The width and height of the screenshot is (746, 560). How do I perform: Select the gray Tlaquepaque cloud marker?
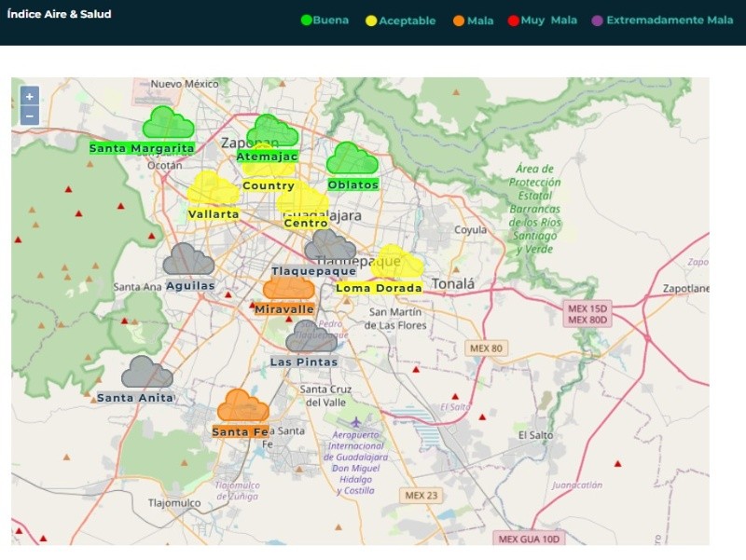[330, 247]
